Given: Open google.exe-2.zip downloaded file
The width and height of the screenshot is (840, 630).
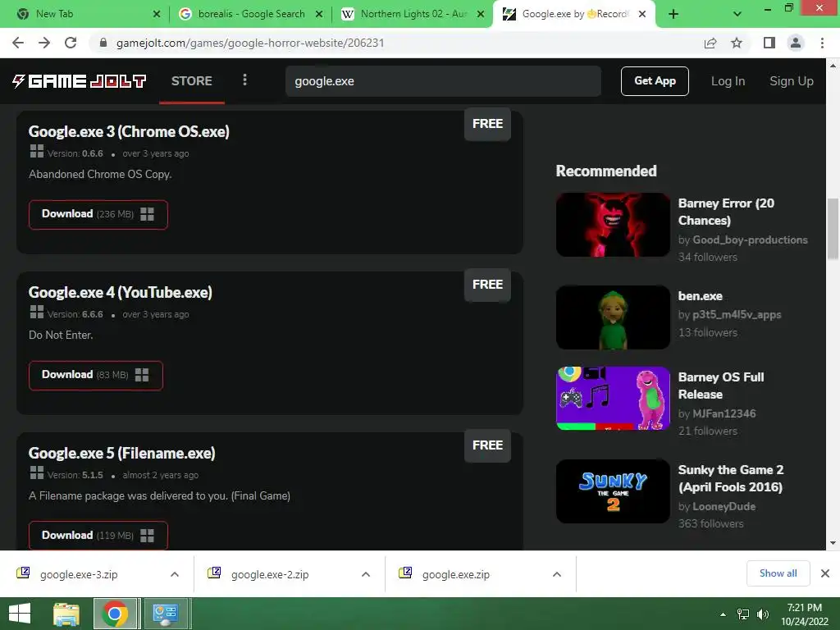Looking at the screenshot, I should pos(270,574).
